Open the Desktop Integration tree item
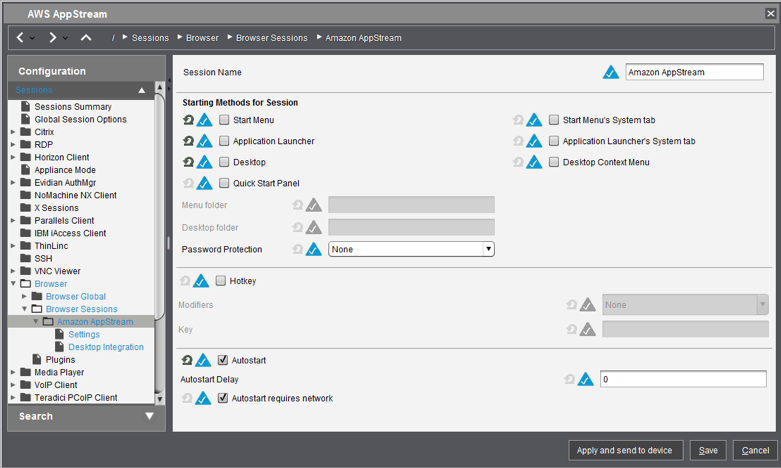Image resolution: width=781 pixels, height=468 pixels. pos(106,347)
